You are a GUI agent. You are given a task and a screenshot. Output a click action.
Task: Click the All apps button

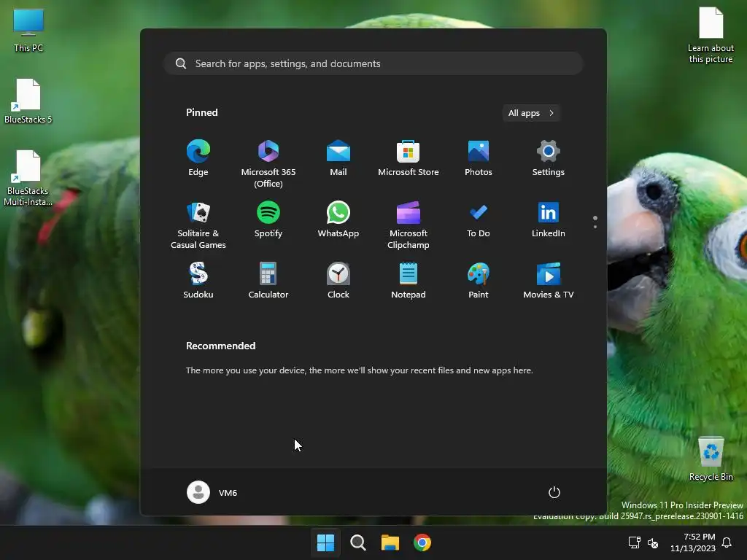click(x=531, y=113)
